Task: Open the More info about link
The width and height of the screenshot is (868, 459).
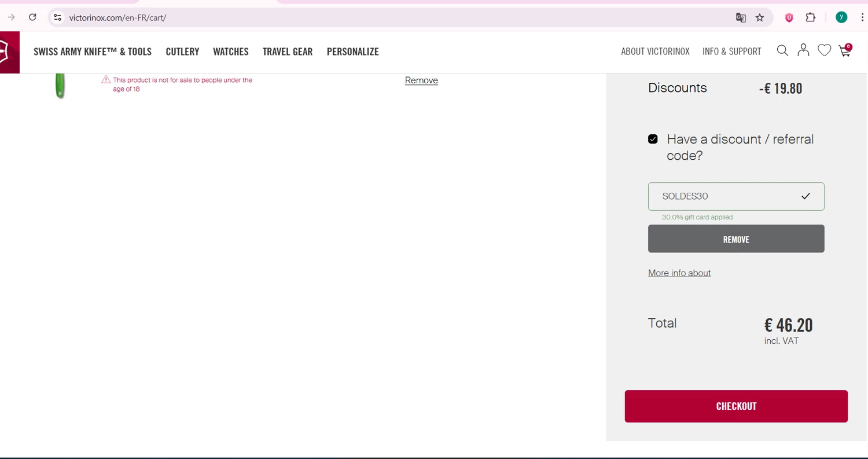Action: [679, 273]
